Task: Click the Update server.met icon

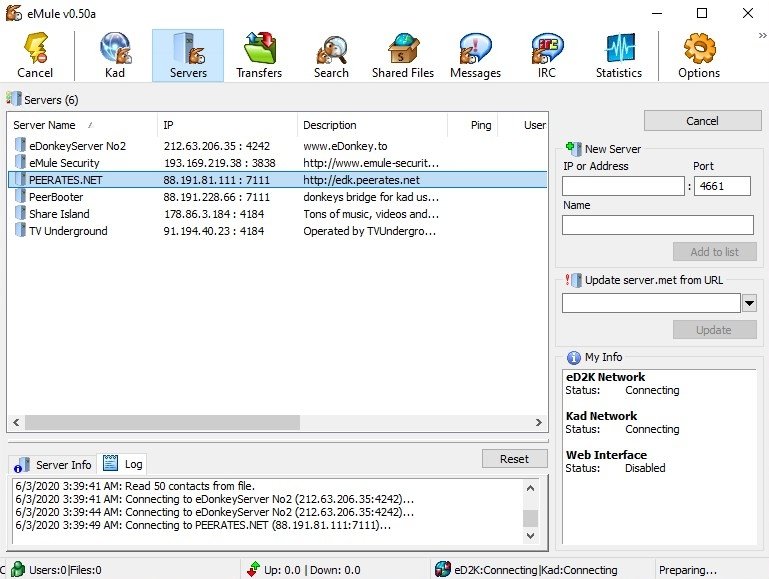Action: (x=573, y=280)
